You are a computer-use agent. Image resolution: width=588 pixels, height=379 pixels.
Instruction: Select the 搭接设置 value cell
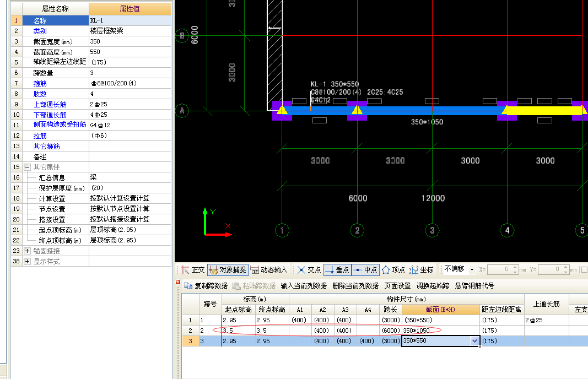click(130, 219)
